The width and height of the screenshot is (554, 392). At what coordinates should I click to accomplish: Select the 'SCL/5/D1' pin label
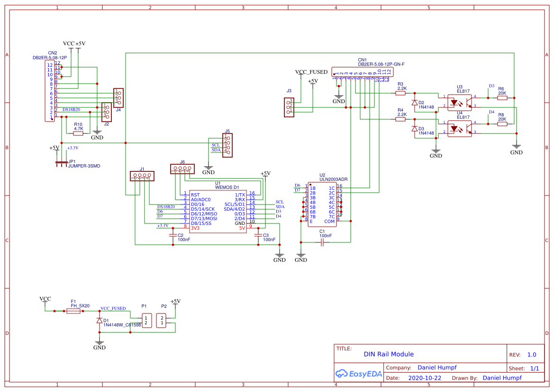235,205
